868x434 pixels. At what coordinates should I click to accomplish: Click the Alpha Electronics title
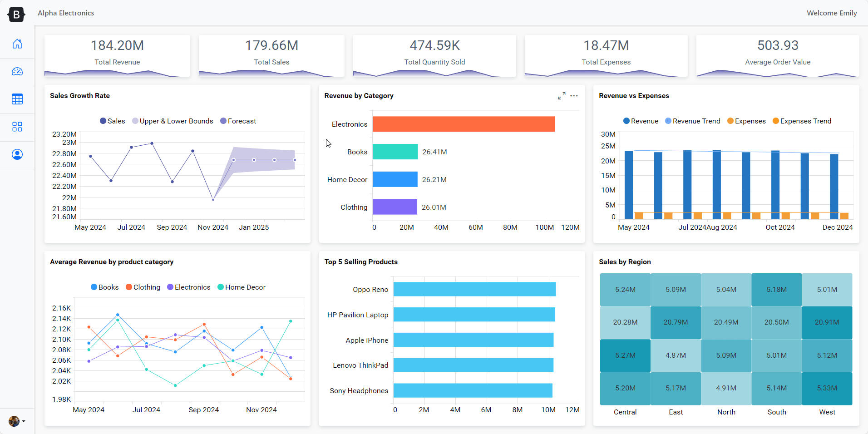click(x=66, y=13)
